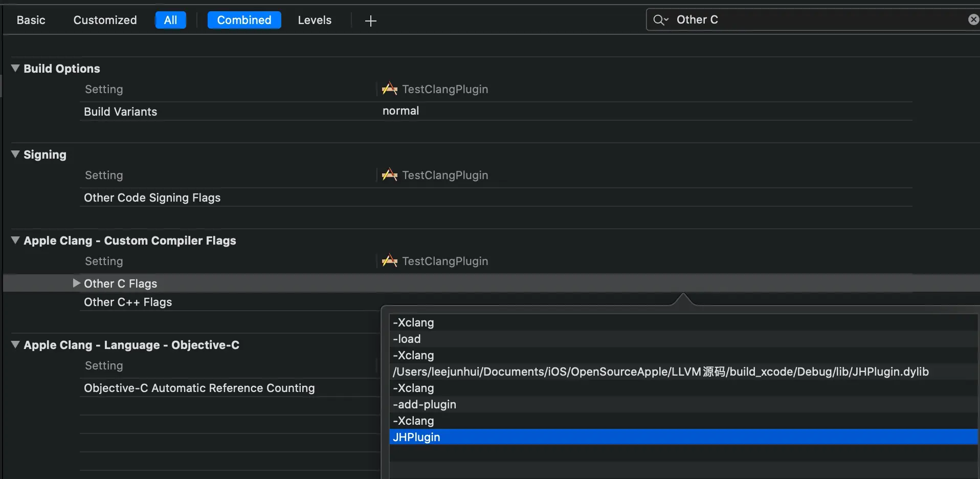This screenshot has width=980, height=479.
Task: Click the TestClangPlugin column header under Build Options
Action: tap(445, 89)
